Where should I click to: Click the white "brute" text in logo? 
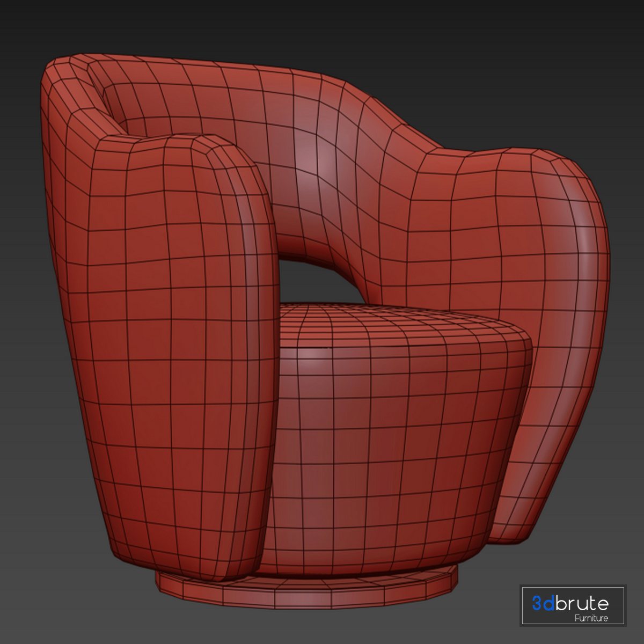pos(582,603)
